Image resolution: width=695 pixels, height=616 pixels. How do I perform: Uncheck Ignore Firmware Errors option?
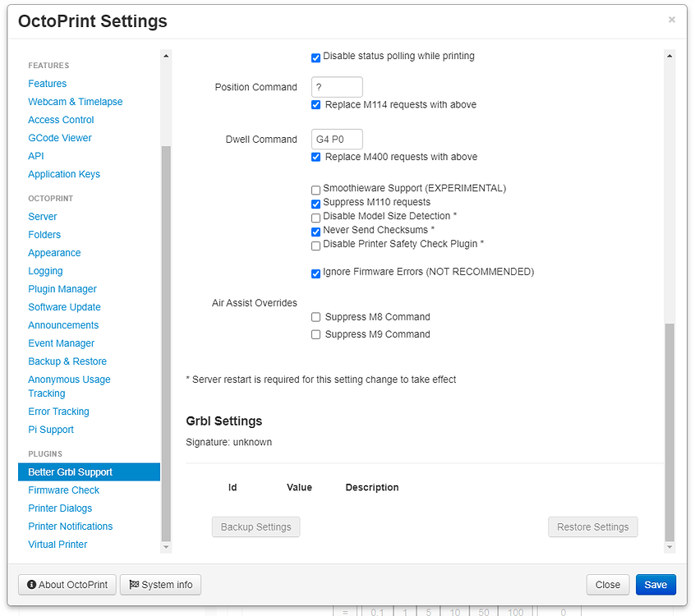[315, 272]
